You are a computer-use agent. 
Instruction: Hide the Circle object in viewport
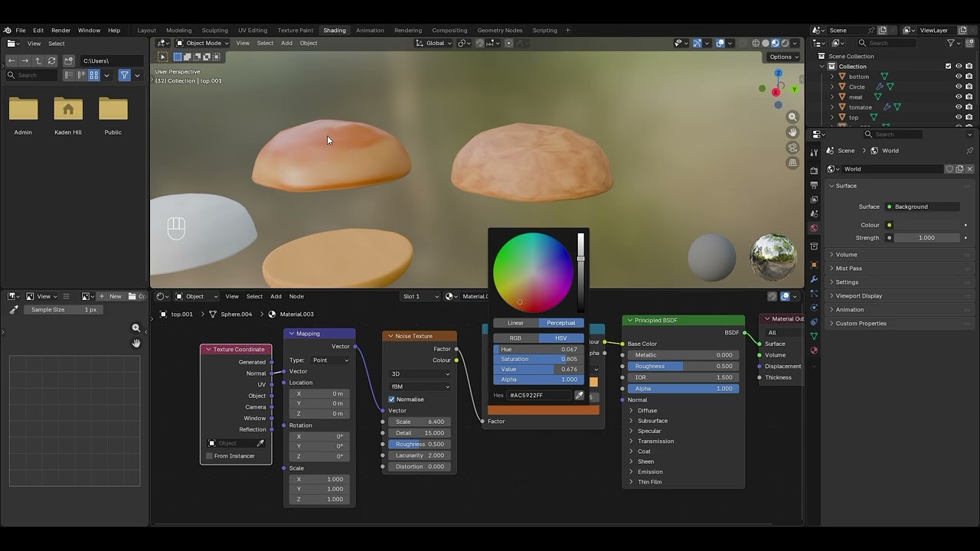(x=959, y=86)
